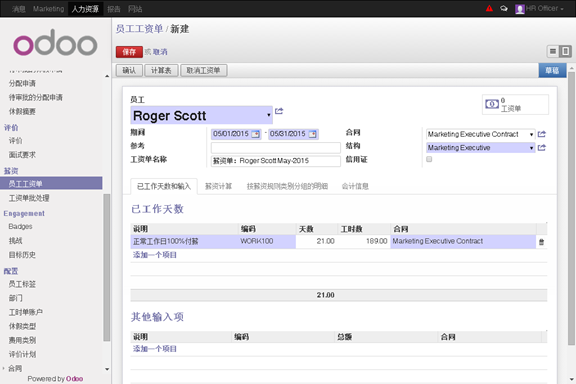Select 评价 item in sidebar

point(15,141)
